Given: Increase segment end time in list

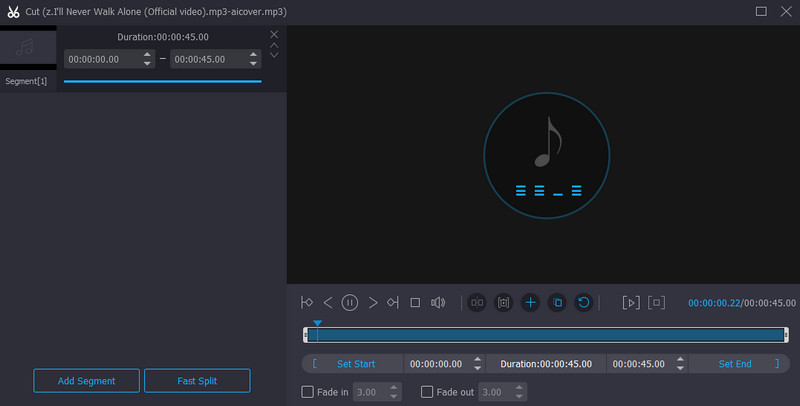Looking at the screenshot, I should tap(253, 55).
